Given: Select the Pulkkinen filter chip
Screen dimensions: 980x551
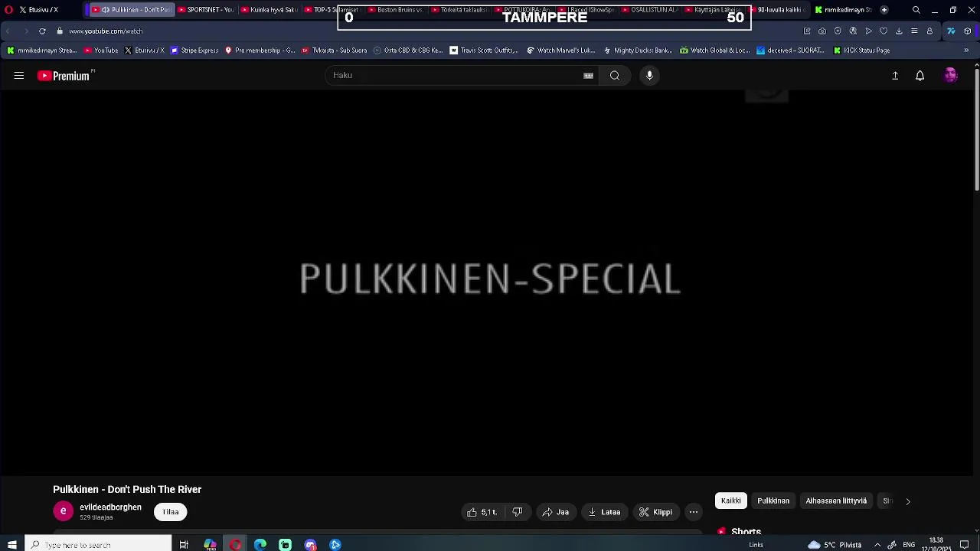Looking at the screenshot, I should [773, 500].
